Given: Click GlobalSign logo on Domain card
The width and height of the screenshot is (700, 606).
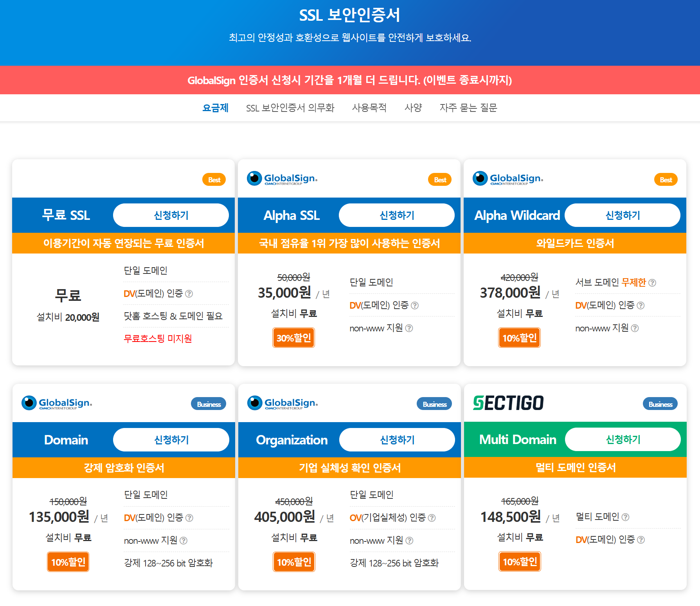Looking at the screenshot, I should coord(57,403).
